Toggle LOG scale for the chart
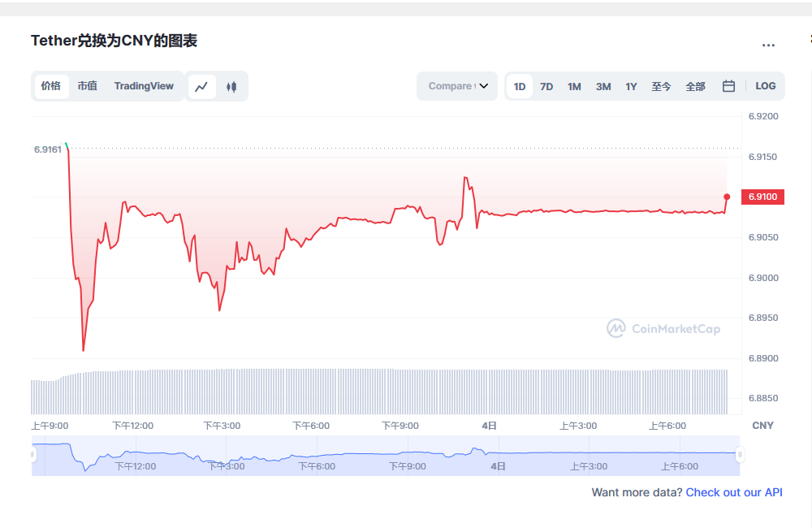The height and width of the screenshot is (528, 812). click(766, 85)
